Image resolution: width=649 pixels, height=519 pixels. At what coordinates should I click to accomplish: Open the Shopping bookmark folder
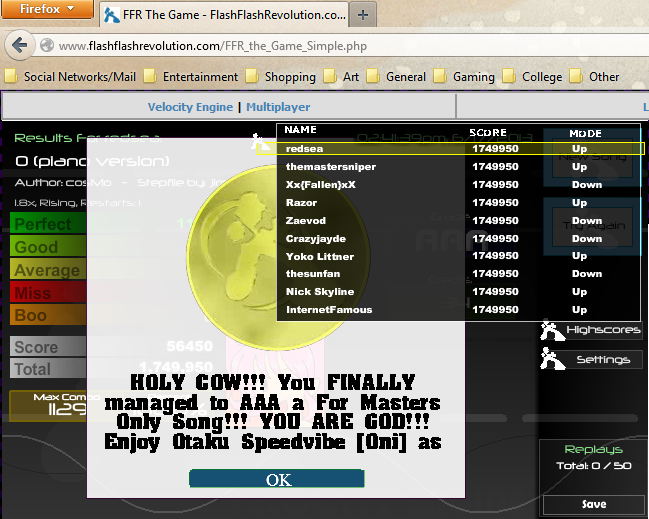pyautogui.click(x=281, y=77)
